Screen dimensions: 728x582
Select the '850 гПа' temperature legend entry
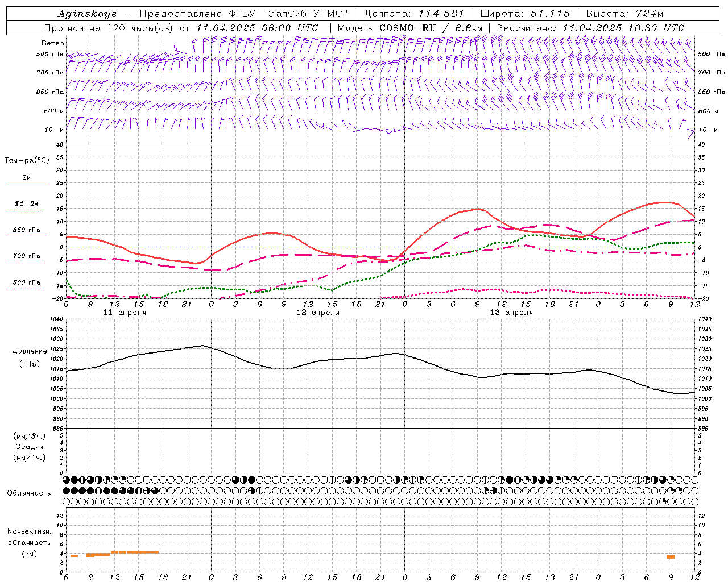[x=26, y=230]
